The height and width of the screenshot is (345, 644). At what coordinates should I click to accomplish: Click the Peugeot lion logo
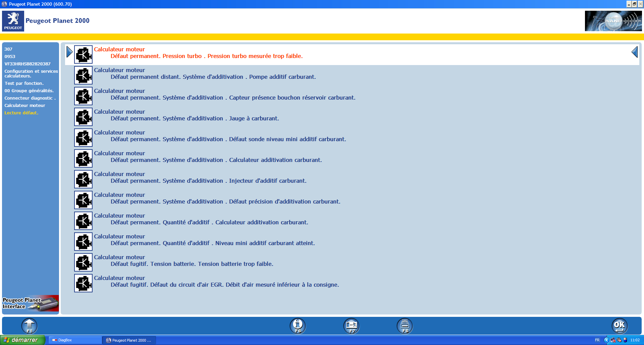coord(13,21)
